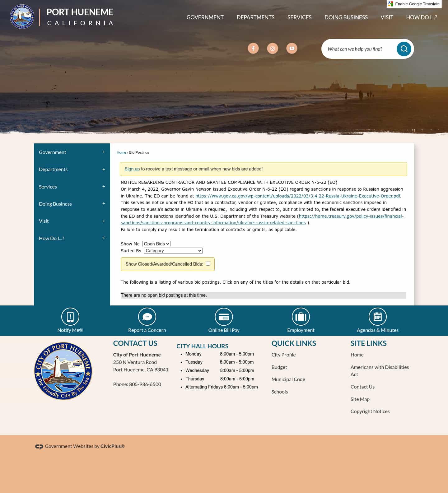The width and height of the screenshot is (448, 493).
Task: Open the VISIT top menu
Action: (x=387, y=17)
